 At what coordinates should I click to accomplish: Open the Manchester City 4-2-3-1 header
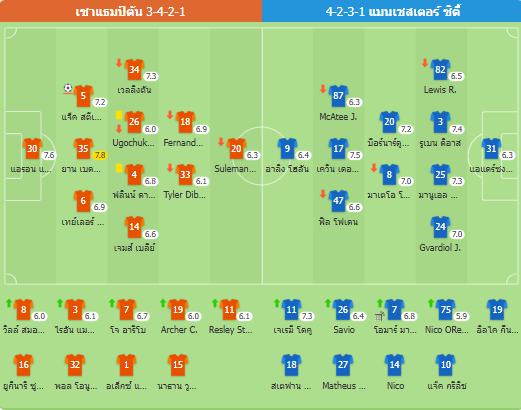click(392, 11)
